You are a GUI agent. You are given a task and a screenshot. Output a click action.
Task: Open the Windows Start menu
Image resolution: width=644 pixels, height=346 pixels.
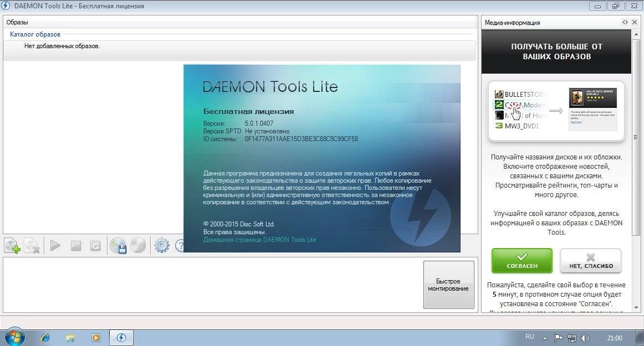[14, 337]
